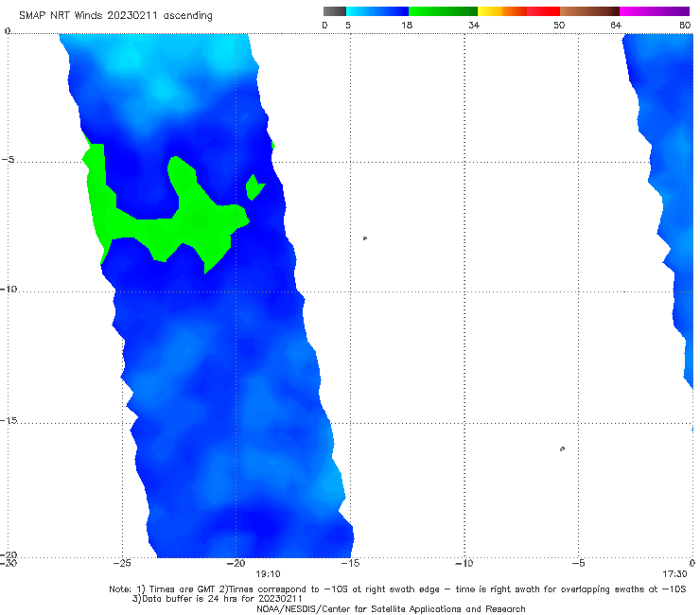Click the longitude axis label '-20'
Image resolution: width=700 pixels, height=615 pixels.
point(236,563)
